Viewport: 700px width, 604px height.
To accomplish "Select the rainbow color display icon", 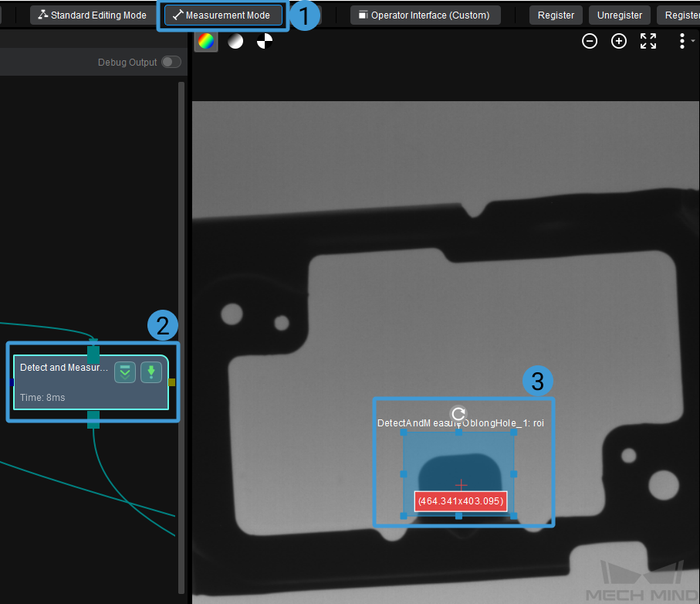I will click(206, 41).
